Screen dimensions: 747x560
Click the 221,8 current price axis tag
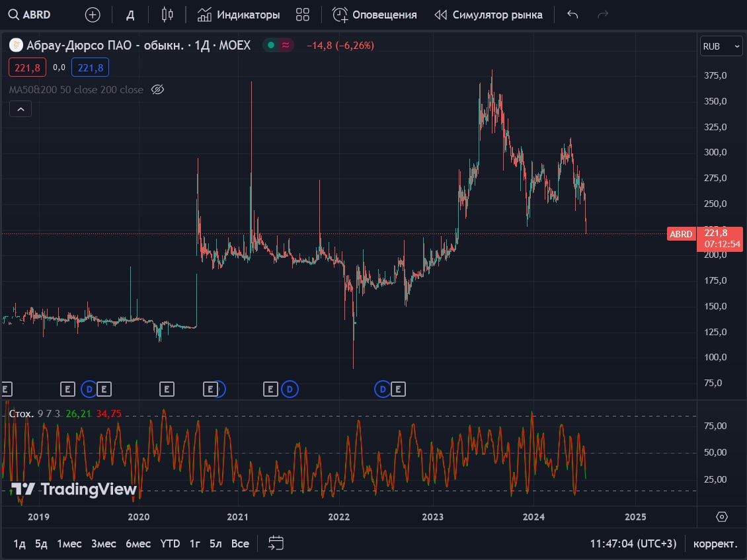point(719,238)
